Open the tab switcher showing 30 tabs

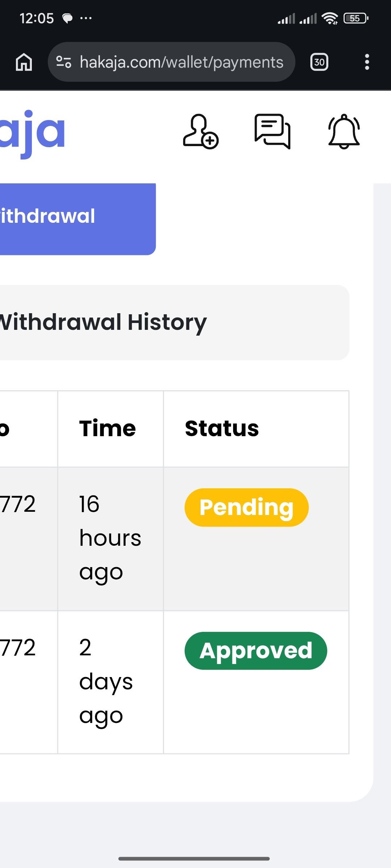click(x=319, y=62)
